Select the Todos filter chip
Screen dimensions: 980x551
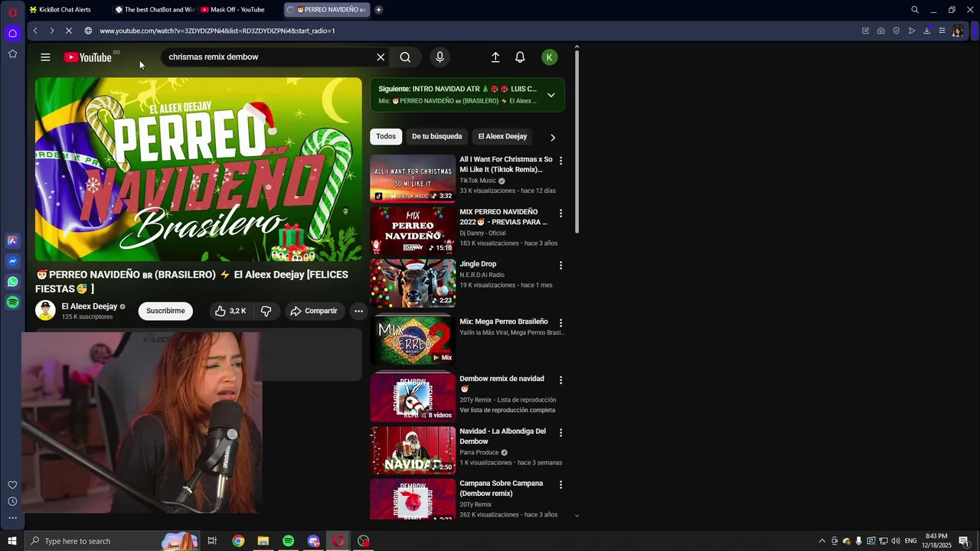point(386,136)
